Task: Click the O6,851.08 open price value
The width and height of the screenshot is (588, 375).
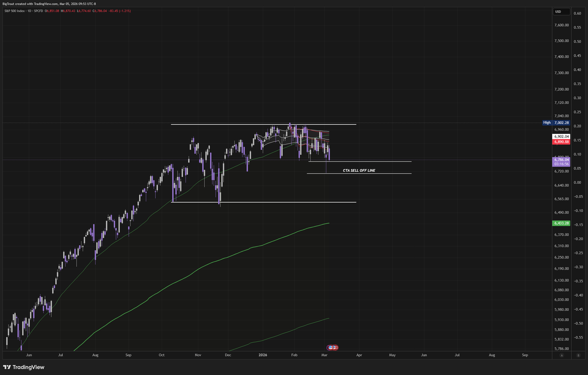Action: pos(52,11)
